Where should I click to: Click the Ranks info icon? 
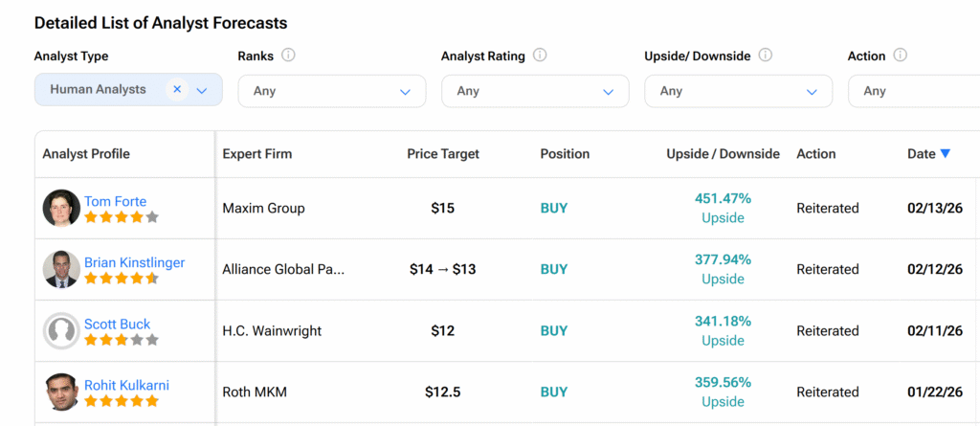pos(289,56)
